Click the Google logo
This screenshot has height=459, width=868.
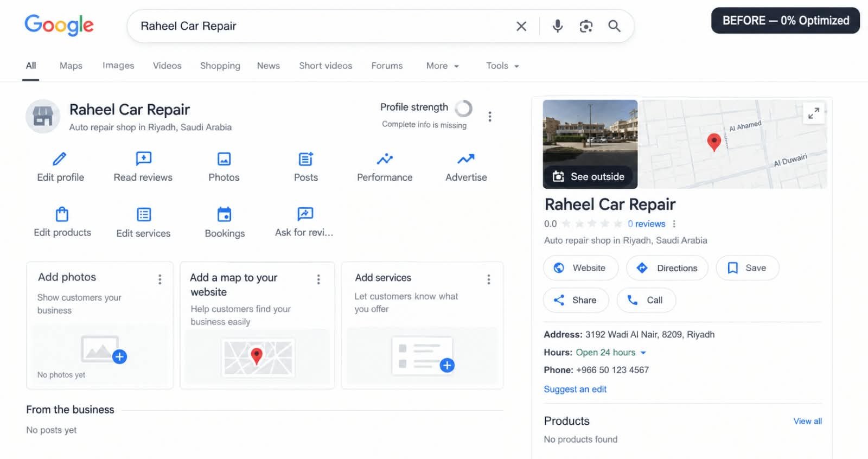59,25
